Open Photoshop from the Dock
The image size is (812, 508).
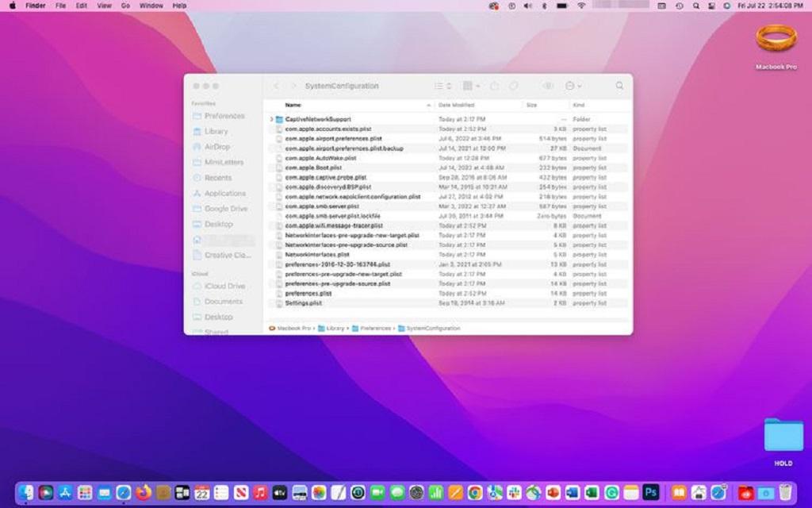tap(650, 492)
